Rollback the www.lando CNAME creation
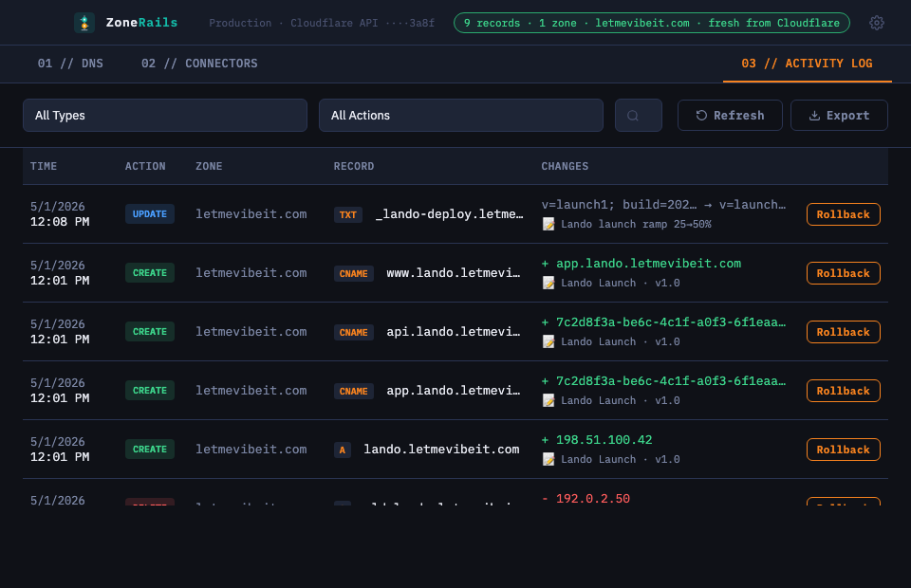 pyautogui.click(x=843, y=273)
